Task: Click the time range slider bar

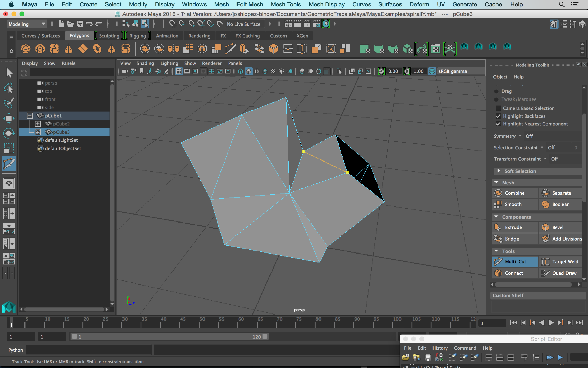Action: (x=170, y=337)
